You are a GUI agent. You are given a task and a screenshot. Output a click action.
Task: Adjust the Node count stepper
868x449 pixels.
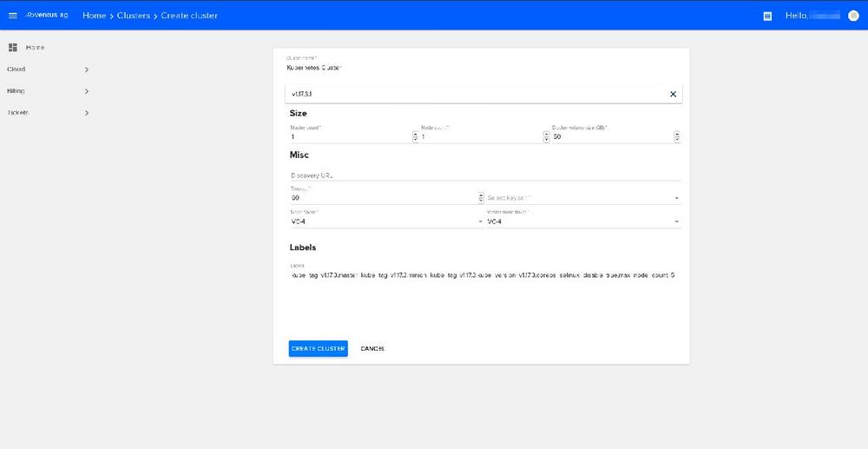click(546, 136)
